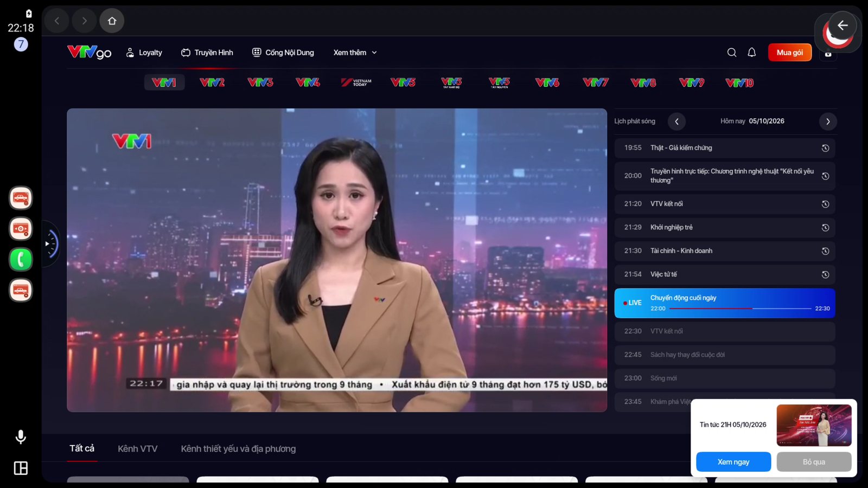
Task: Select the 20:00 Truyền hình trực tiếp program
Action: pyautogui.click(x=725, y=176)
